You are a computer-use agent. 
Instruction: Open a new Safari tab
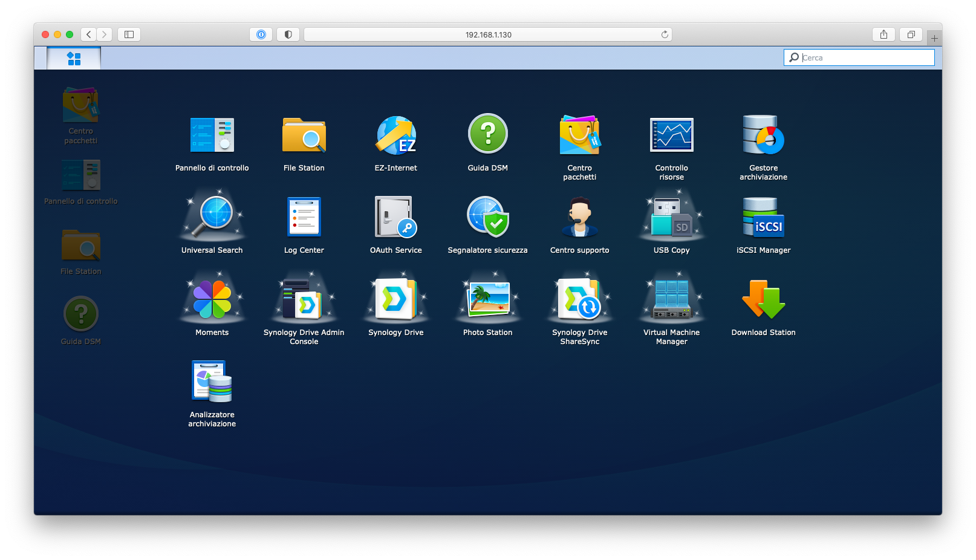(934, 38)
